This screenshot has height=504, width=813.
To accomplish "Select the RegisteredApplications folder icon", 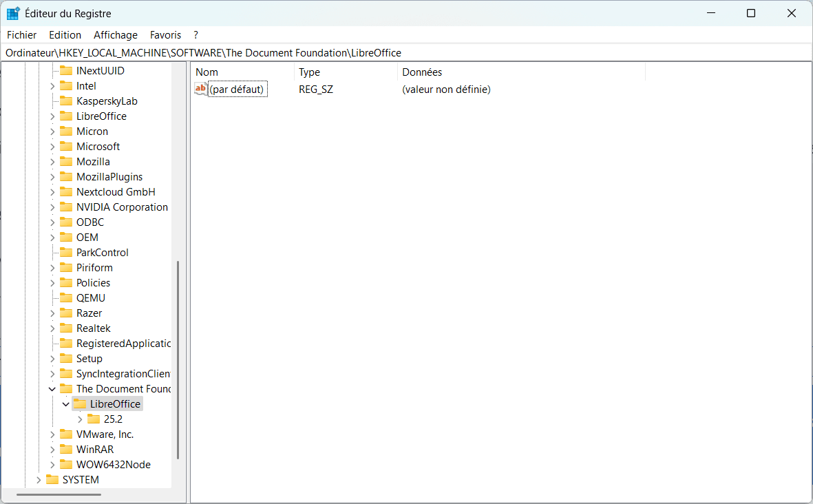I will click(66, 344).
